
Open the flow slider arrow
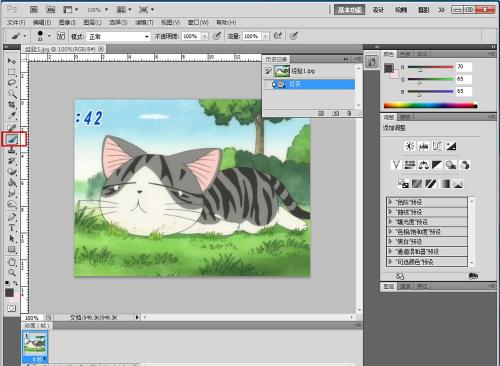point(265,36)
